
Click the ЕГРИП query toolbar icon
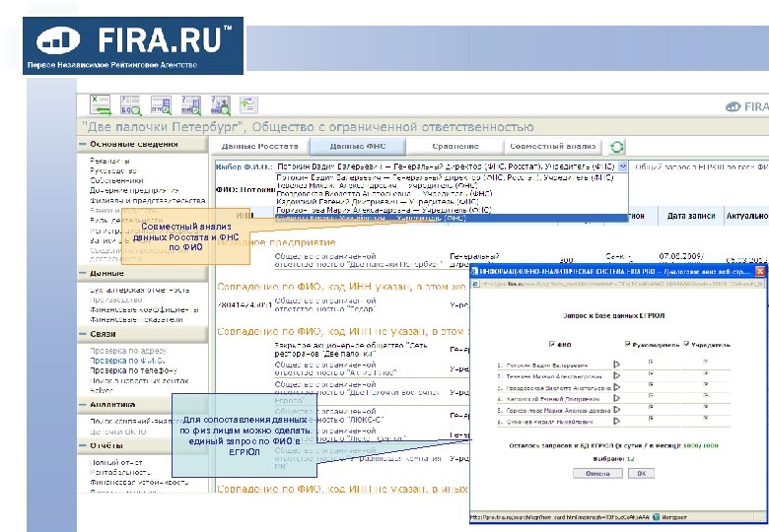[x=191, y=105]
